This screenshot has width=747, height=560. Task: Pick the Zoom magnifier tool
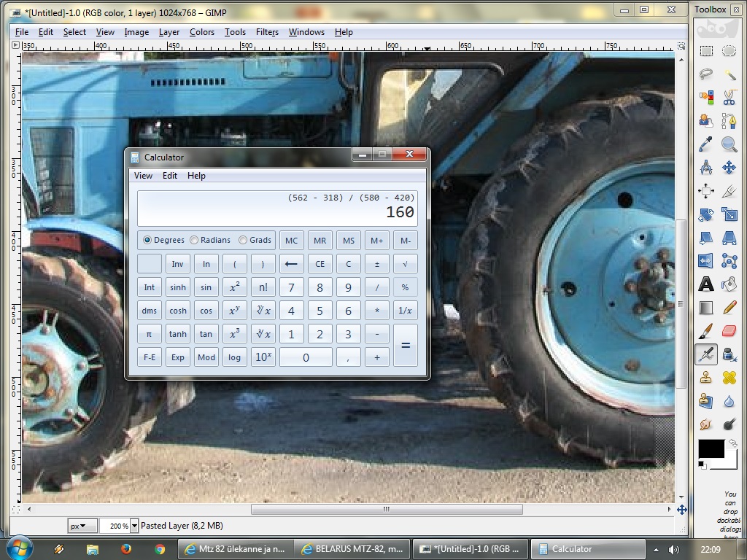[x=729, y=144]
